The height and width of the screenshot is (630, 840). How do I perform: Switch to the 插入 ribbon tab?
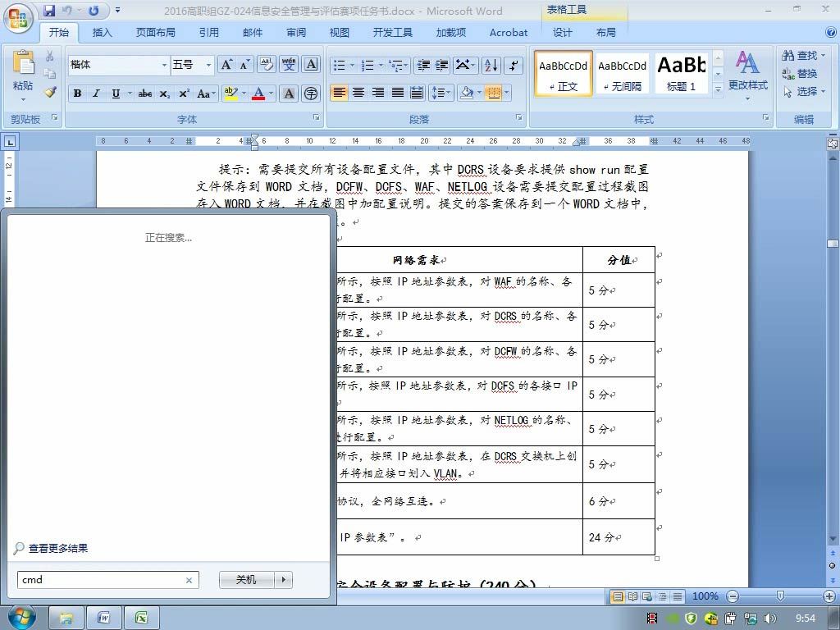point(102,33)
